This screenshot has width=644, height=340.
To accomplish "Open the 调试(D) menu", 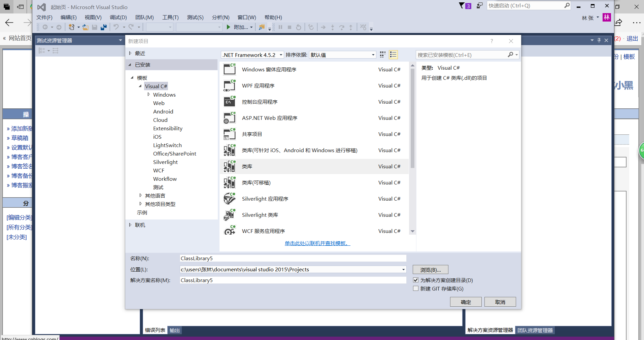I will pos(118,17).
